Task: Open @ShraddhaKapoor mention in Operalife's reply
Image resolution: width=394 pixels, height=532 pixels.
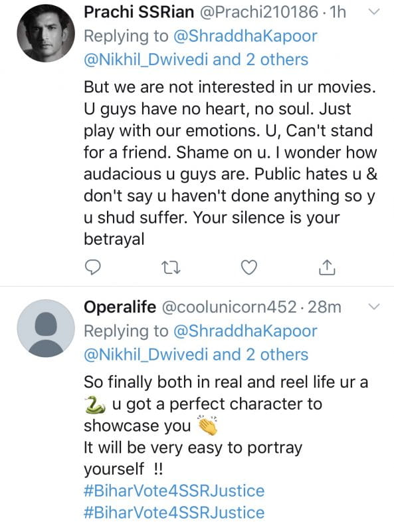Action: click(x=245, y=331)
